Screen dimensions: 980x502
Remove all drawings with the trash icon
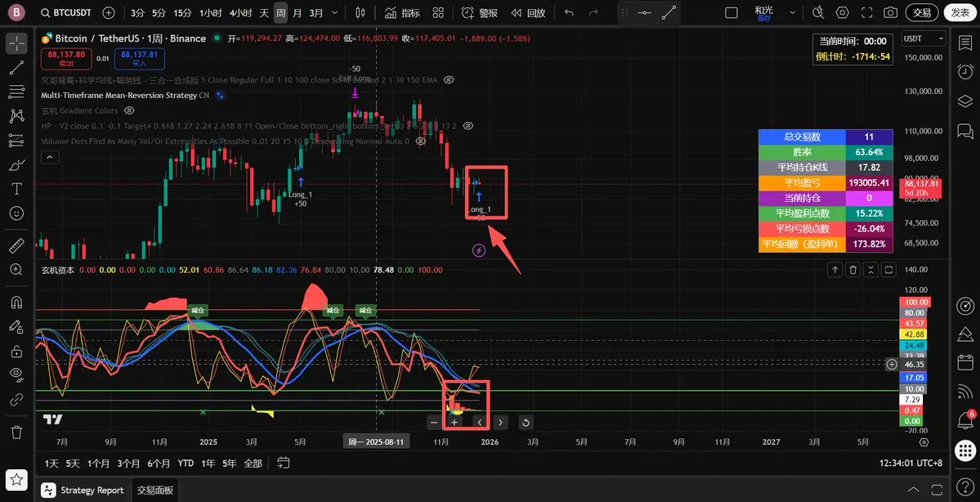coord(17,432)
